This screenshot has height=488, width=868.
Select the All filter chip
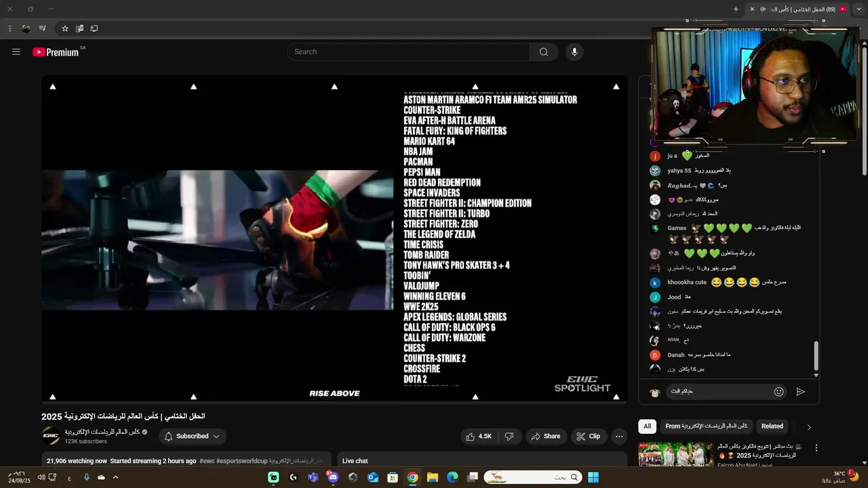coord(647,426)
